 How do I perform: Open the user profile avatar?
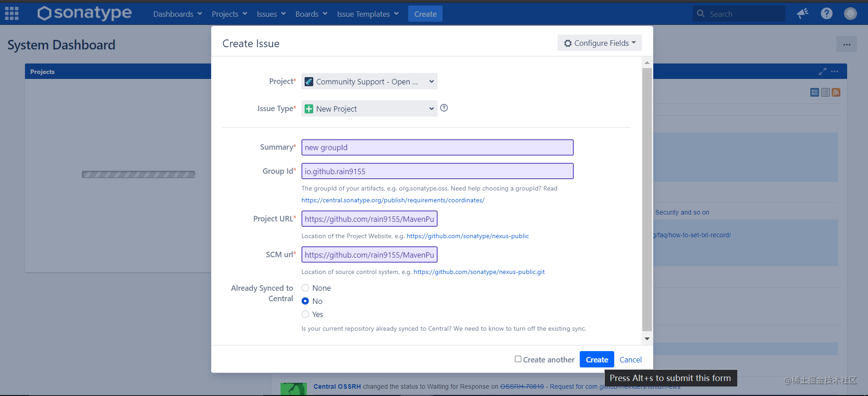coord(850,14)
